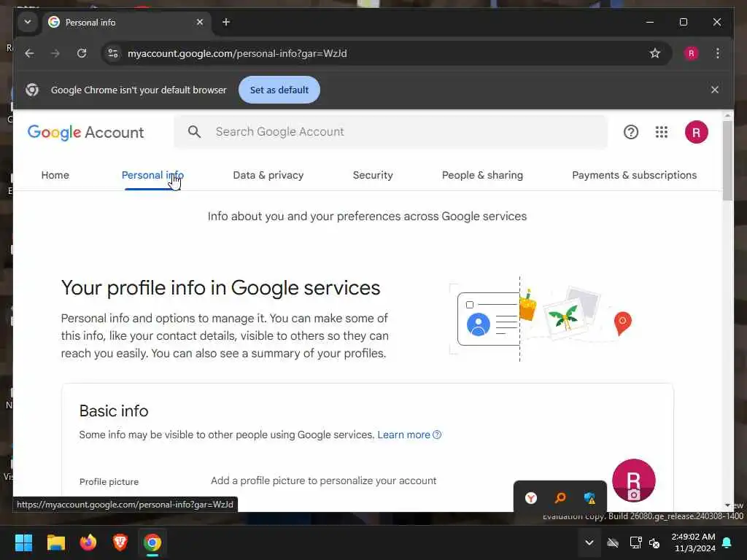Open Google Account R avatar menu
Viewport: 747px width, 560px height.
pyautogui.click(x=696, y=132)
